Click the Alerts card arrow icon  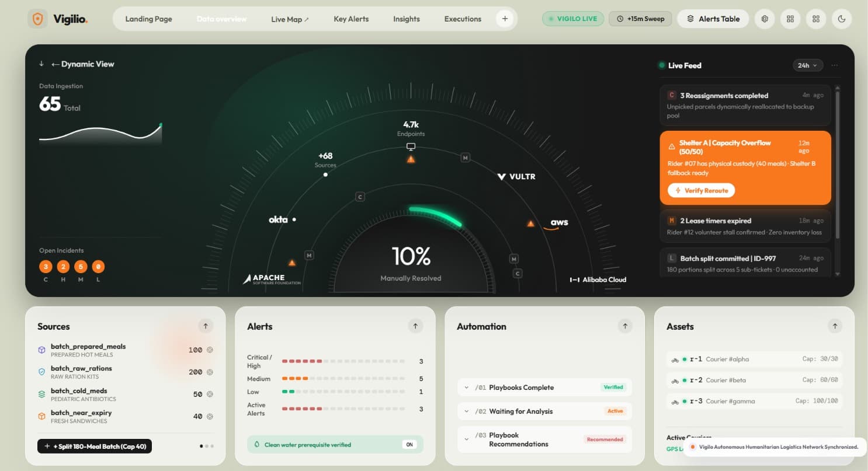pyautogui.click(x=415, y=326)
